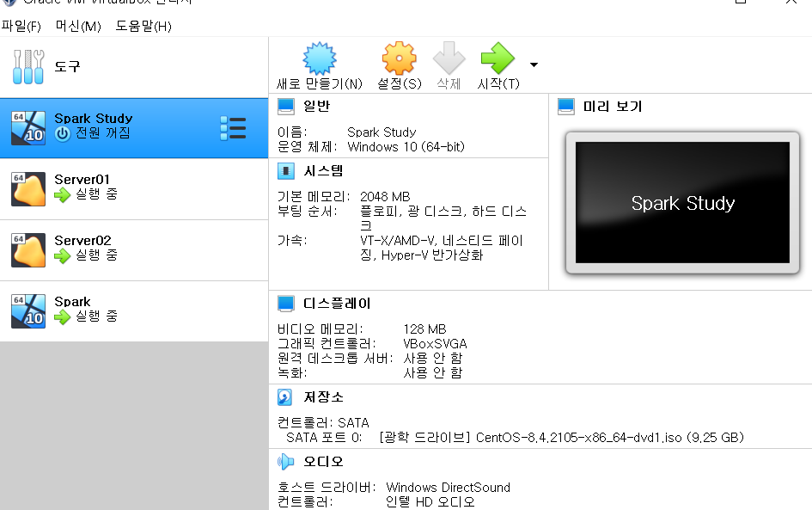Click Windows 10 (64-bit) OS value

tap(406, 147)
